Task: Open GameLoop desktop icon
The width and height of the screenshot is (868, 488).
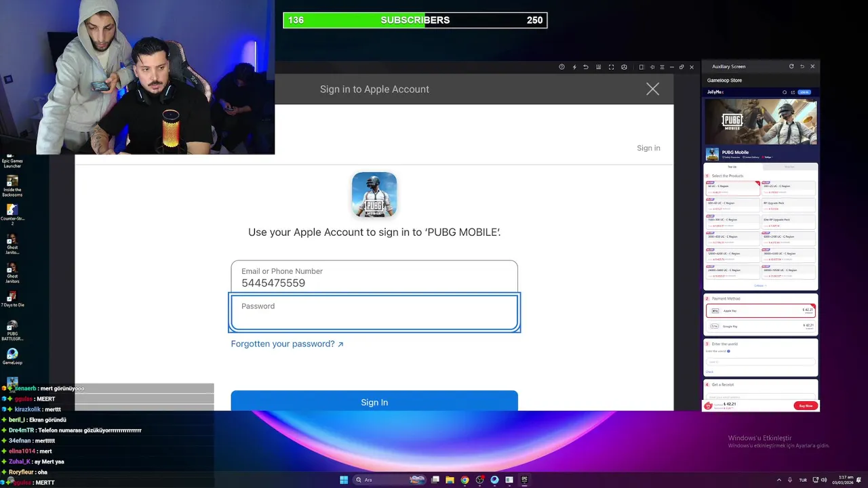Action: pyautogui.click(x=12, y=357)
